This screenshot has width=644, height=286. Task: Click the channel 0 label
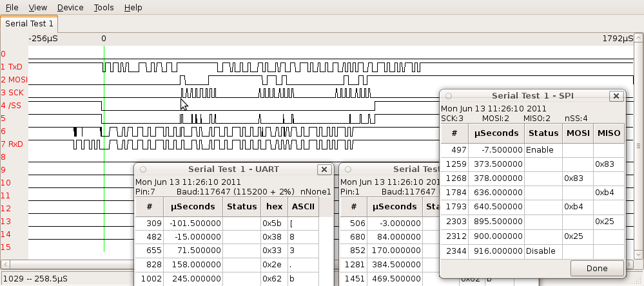pos(3,54)
